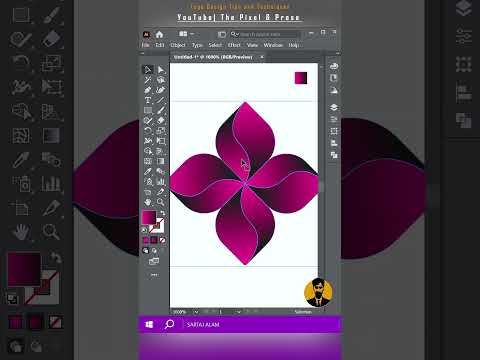
Task: Open the Help menu
Action: point(293,45)
